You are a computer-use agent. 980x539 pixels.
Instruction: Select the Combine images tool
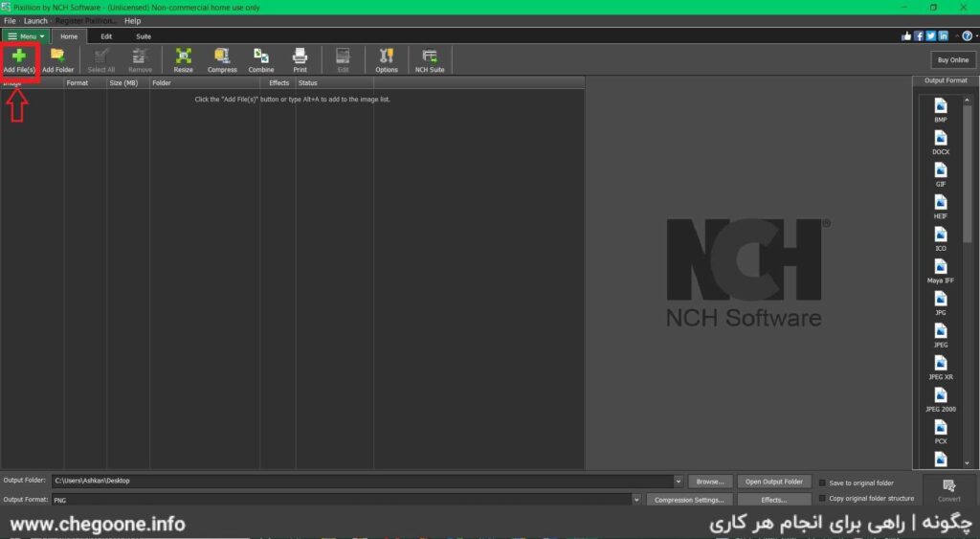[x=260, y=60]
